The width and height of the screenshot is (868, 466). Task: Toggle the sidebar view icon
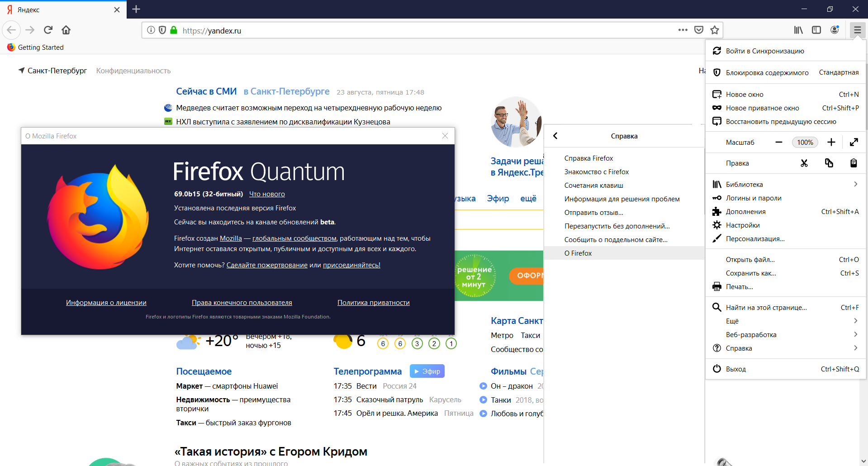pos(816,30)
